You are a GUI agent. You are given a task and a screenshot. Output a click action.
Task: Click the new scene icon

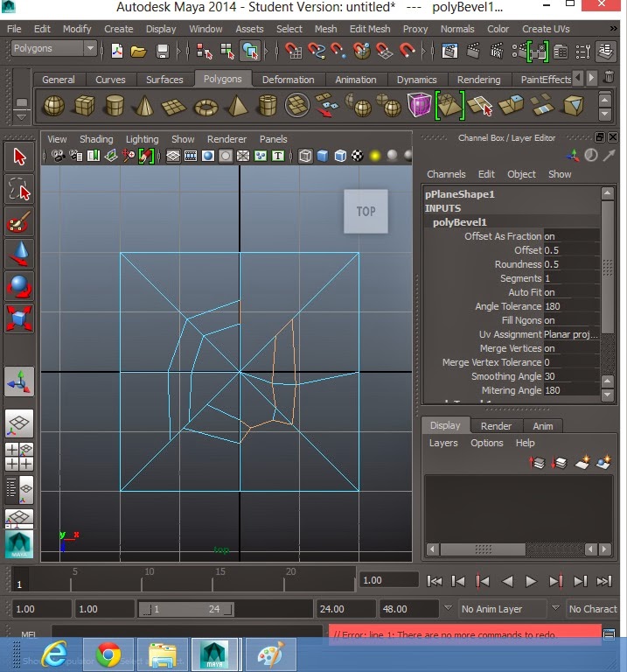coord(117,51)
